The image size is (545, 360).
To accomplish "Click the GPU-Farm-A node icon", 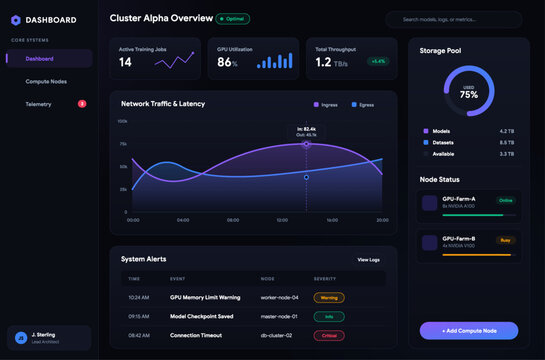I will [x=430, y=203].
